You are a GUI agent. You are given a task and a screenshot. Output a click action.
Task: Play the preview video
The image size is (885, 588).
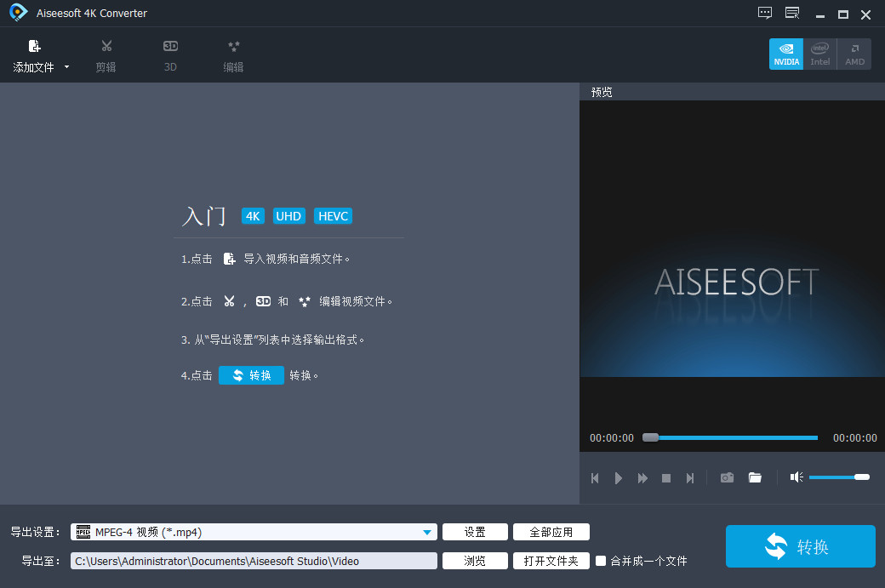618,478
